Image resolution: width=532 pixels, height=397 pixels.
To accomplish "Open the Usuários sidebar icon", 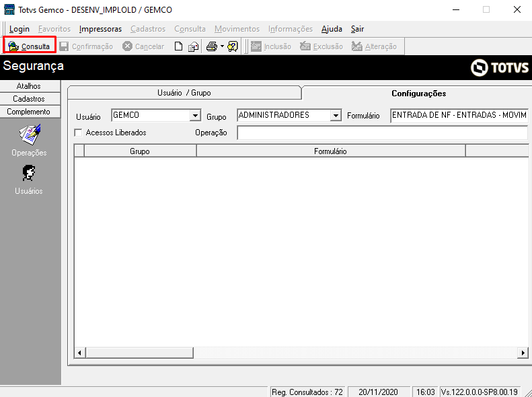I will pos(29,180).
